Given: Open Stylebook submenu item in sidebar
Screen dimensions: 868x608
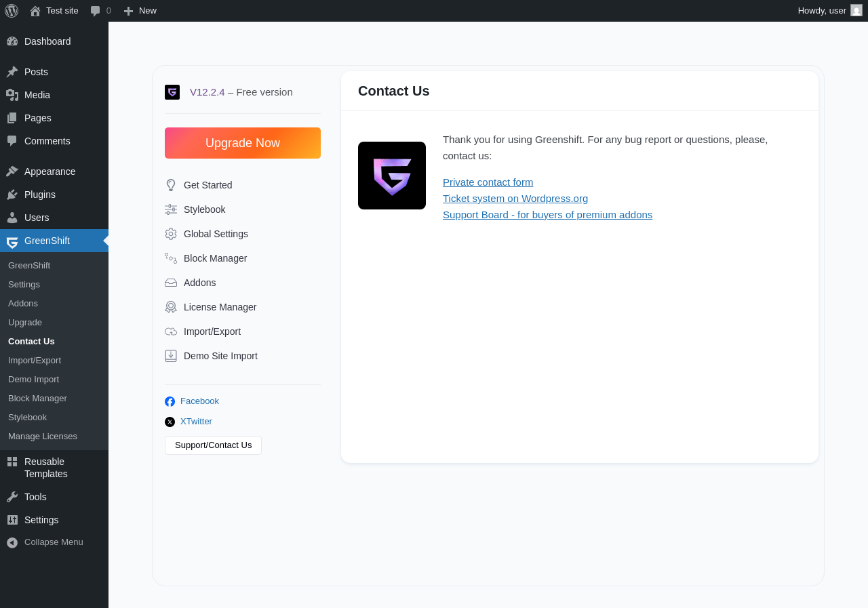Looking at the screenshot, I should point(27,417).
